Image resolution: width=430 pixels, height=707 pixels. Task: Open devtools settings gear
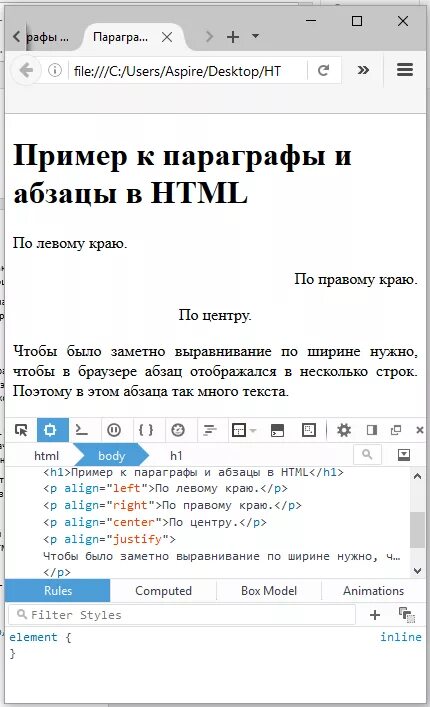(344, 430)
